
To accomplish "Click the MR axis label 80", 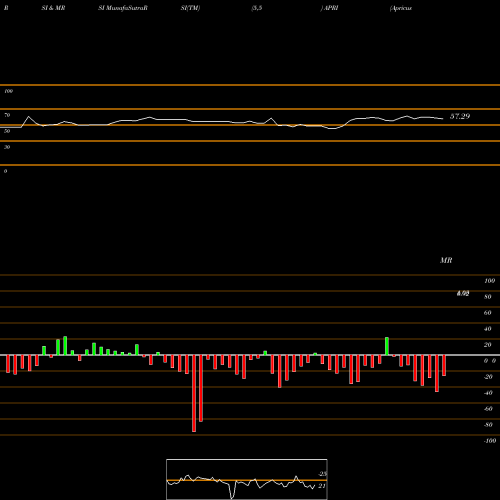I will 488,297.
